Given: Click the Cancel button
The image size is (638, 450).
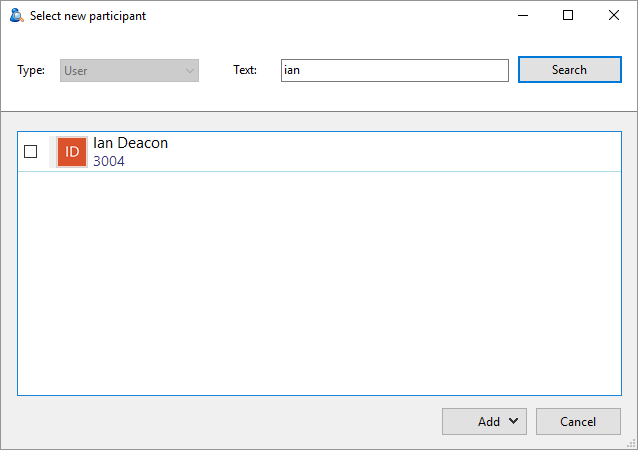Looking at the screenshot, I should [x=578, y=422].
